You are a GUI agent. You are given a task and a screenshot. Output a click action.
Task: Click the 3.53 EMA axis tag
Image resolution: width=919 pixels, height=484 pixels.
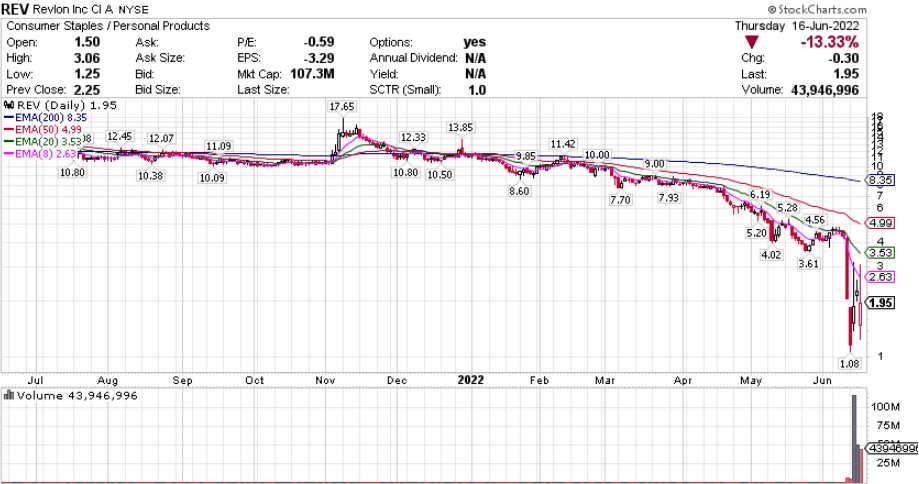[x=881, y=253]
